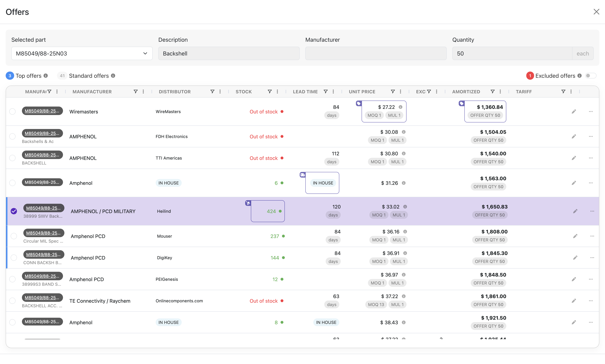Click truck icon on IN HOUSE lead time
Image resolution: width=605 pixels, height=364 pixels.
(x=302, y=175)
